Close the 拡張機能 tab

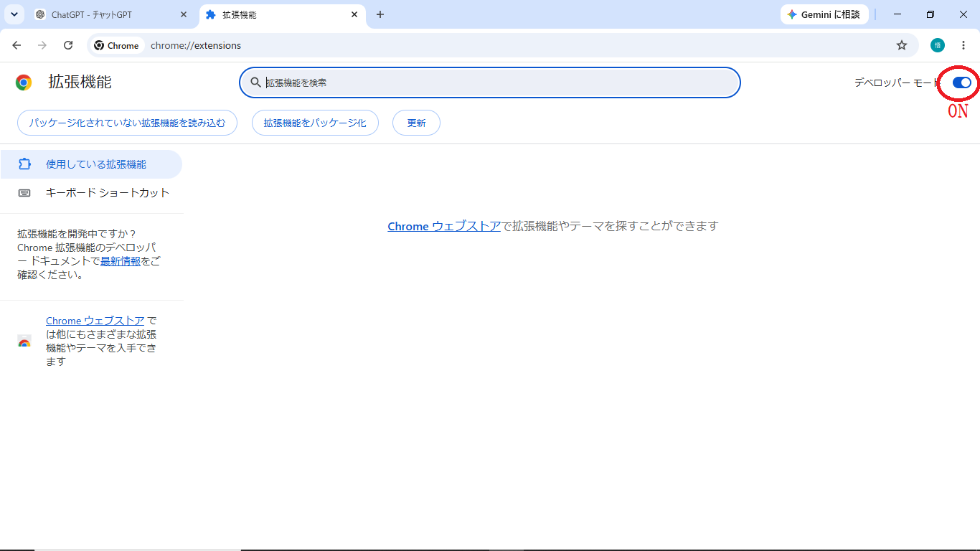(354, 14)
